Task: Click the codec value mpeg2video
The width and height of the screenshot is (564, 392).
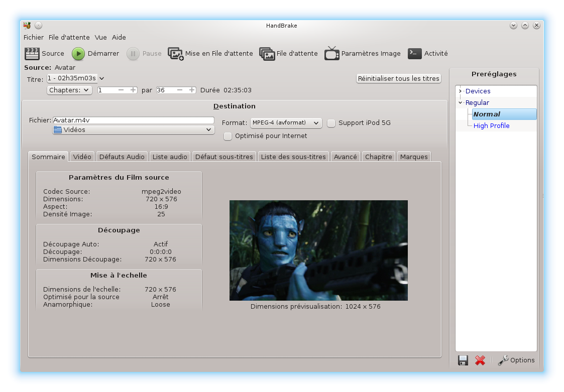Action: [x=161, y=191]
